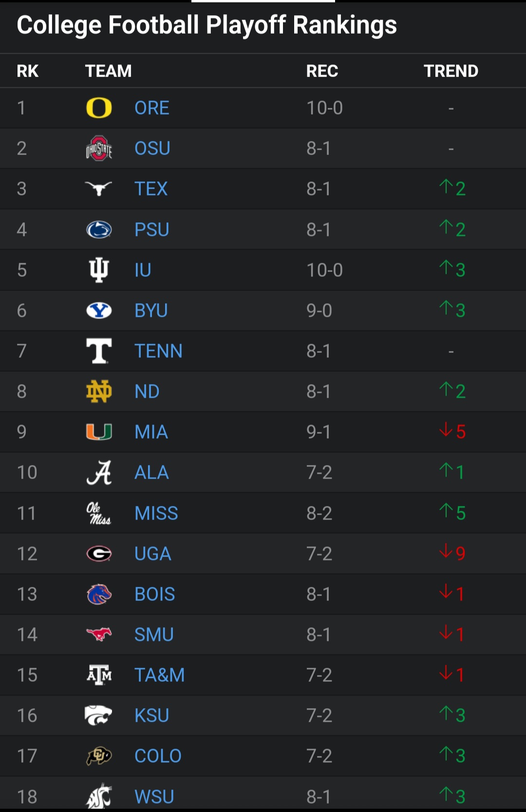The image size is (526, 812).
Task: Tap the WSU team link
Action: point(154,796)
